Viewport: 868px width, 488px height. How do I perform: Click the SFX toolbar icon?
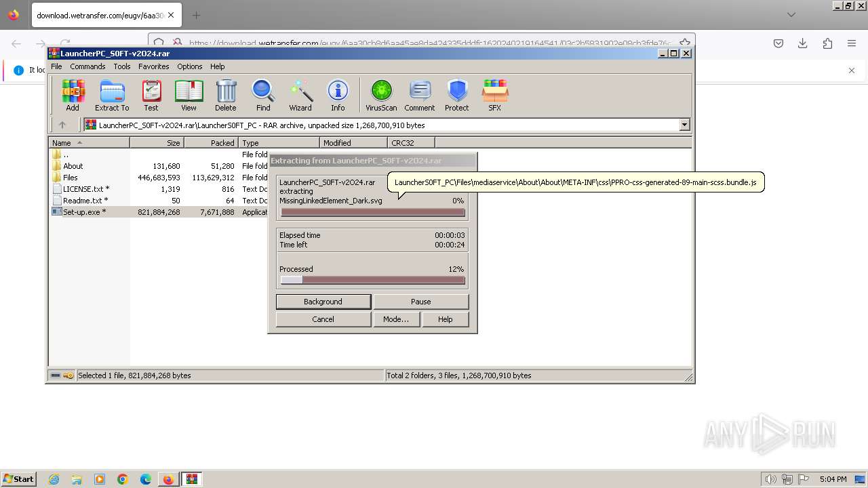coord(495,96)
